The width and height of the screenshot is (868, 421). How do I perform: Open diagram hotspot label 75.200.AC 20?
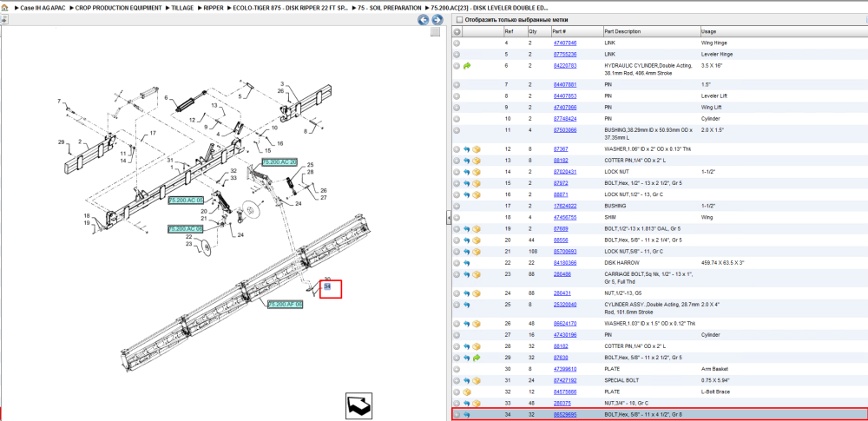click(x=279, y=162)
